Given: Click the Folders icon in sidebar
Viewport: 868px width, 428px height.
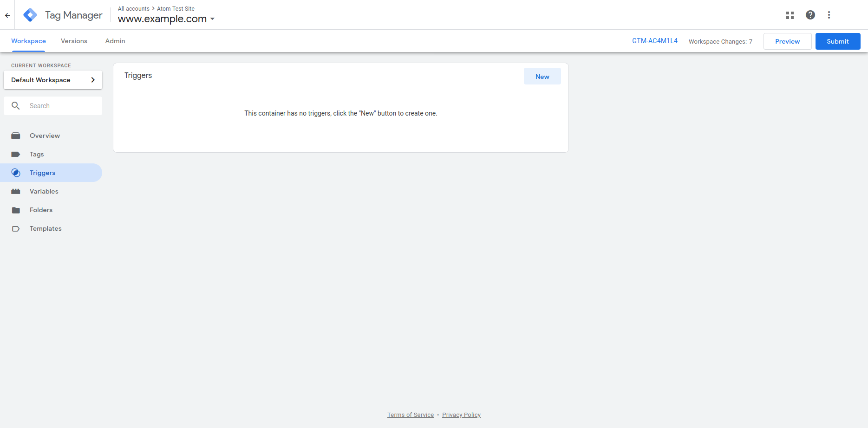Looking at the screenshot, I should click(16, 210).
